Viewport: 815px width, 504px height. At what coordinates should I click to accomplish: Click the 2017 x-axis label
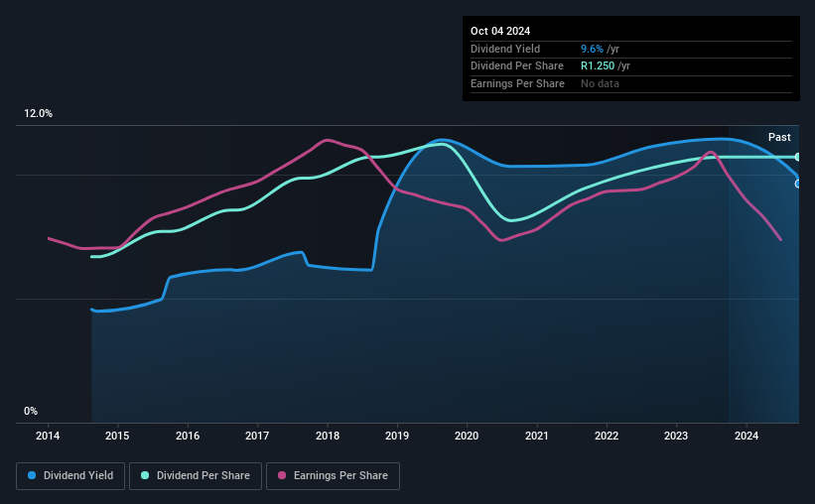coord(257,436)
